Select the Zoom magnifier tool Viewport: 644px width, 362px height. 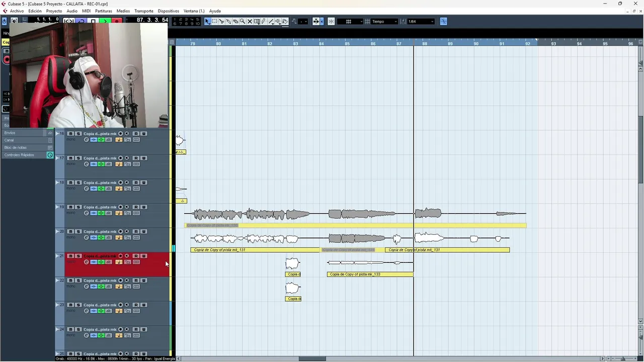(x=243, y=22)
